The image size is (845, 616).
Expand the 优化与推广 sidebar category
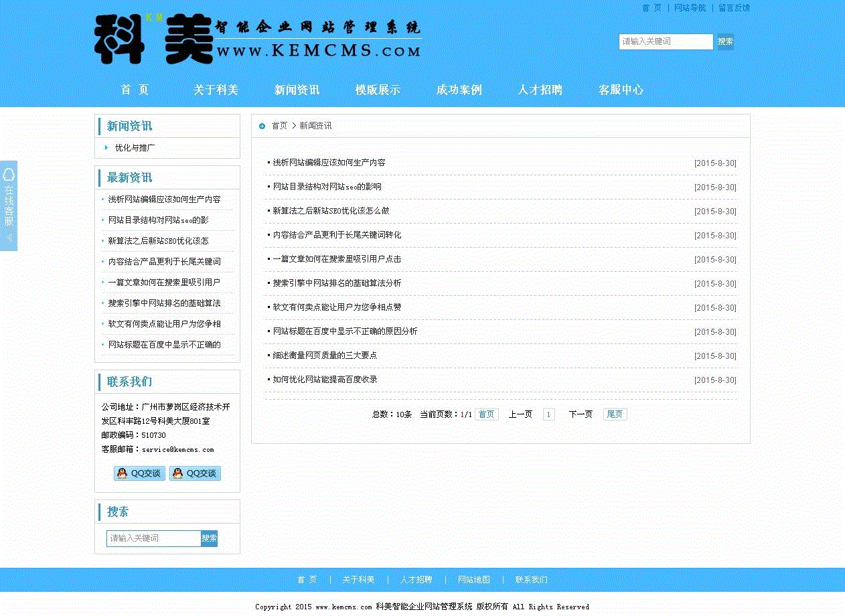point(135,147)
